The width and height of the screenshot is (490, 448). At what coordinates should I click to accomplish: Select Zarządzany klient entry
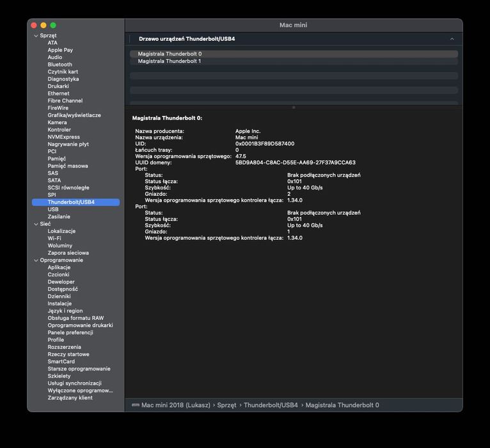point(70,397)
